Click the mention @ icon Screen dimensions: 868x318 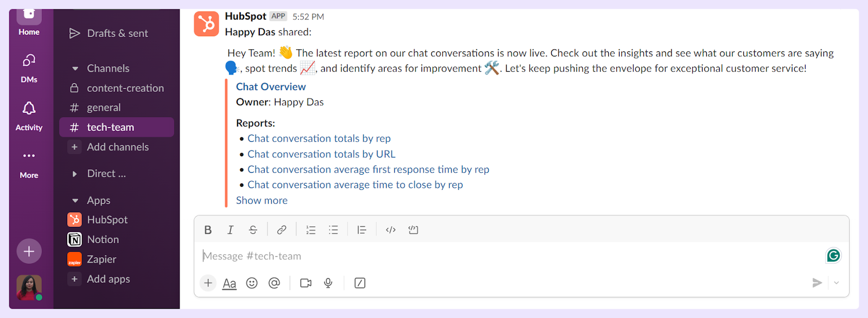pos(275,283)
